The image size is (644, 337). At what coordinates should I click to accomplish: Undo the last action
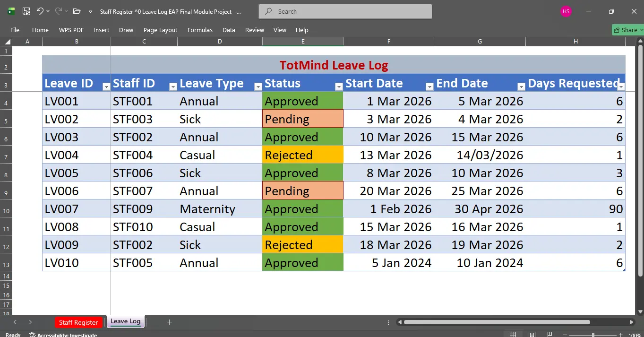click(x=40, y=11)
